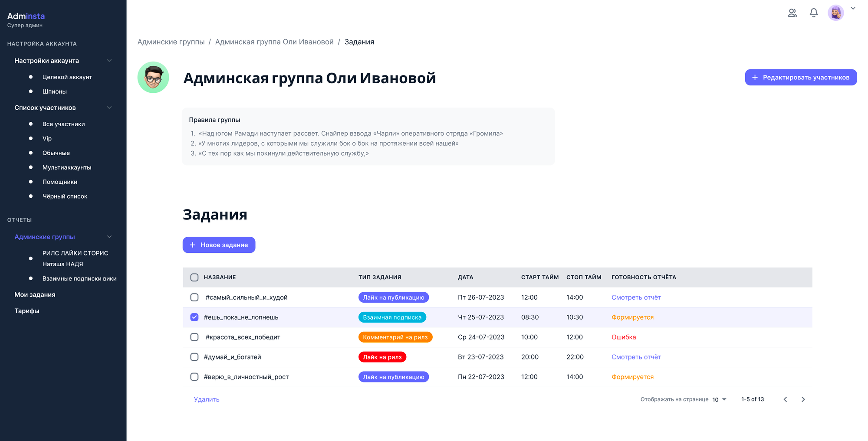The height and width of the screenshot is (441, 868).
Task: Open the profile avatar menu
Action: coord(835,13)
